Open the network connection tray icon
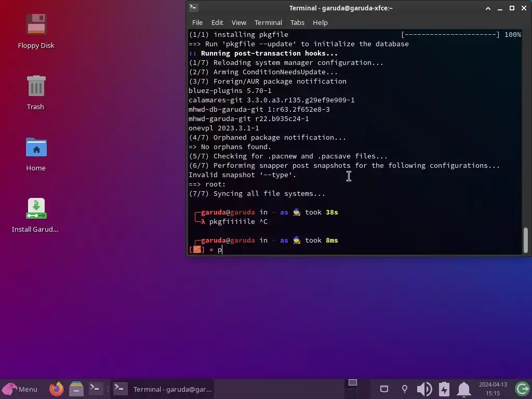Viewport: 532px width, 399px height. pyautogui.click(x=384, y=389)
